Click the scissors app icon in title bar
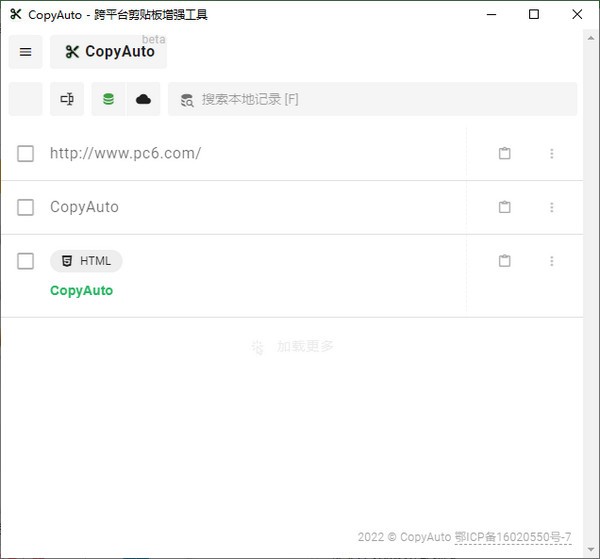 tap(16, 15)
